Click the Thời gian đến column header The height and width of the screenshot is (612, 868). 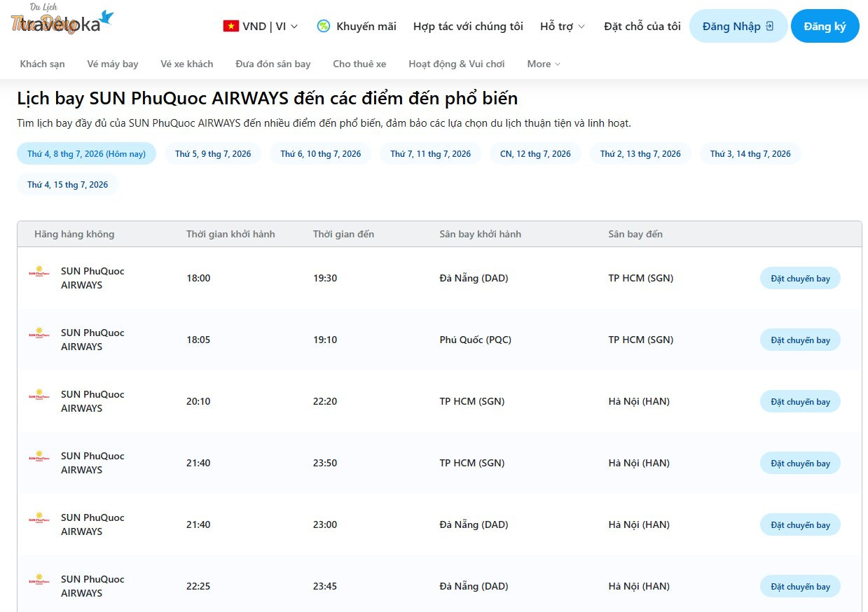pyautogui.click(x=343, y=234)
